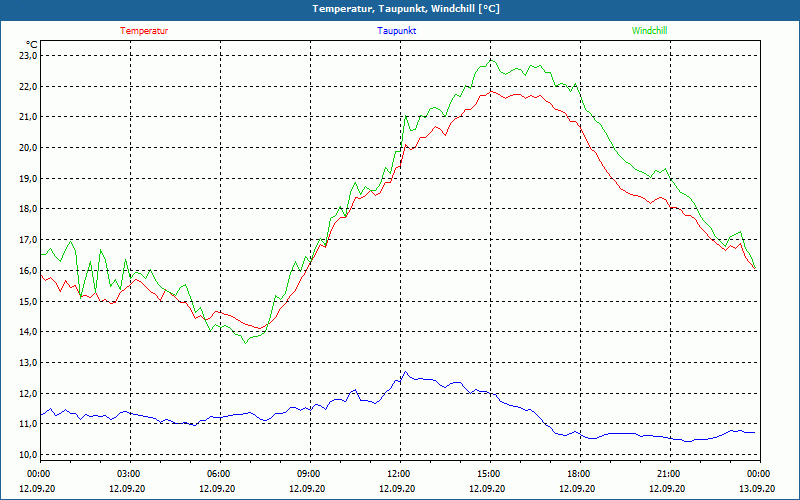Click the 12.09.20 date under 12:00
This screenshot has width=800, height=500.
(x=397, y=488)
